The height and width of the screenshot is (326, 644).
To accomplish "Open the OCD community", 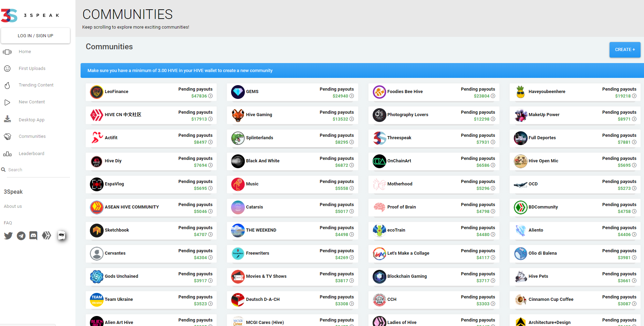I will [x=575, y=184].
